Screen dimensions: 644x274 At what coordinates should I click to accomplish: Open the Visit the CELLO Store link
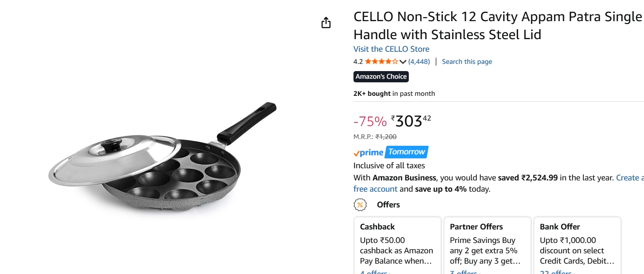(391, 49)
